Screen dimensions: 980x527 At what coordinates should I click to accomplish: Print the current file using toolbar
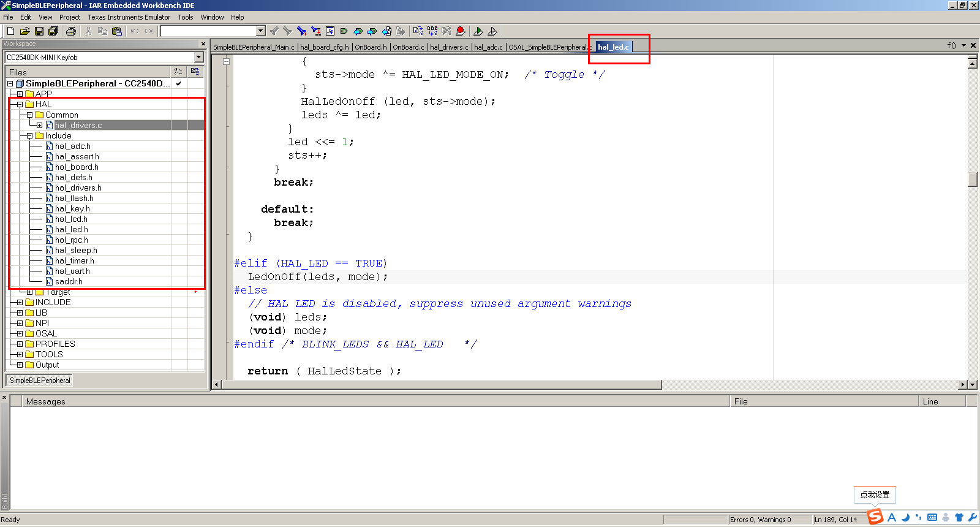[x=71, y=31]
